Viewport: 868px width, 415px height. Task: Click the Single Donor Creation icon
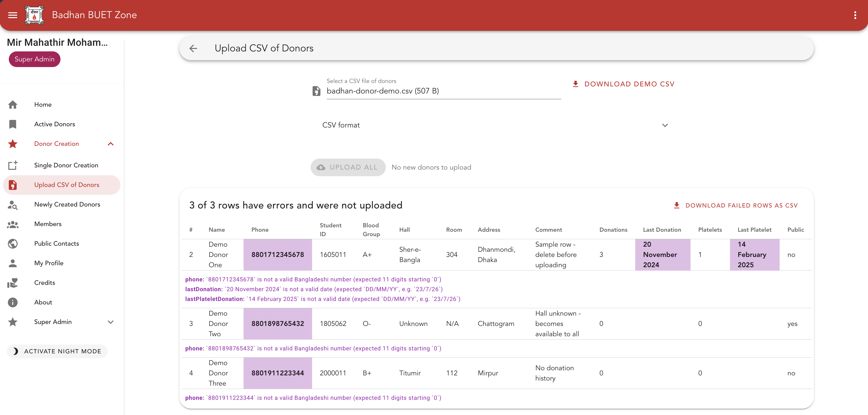click(13, 165)
